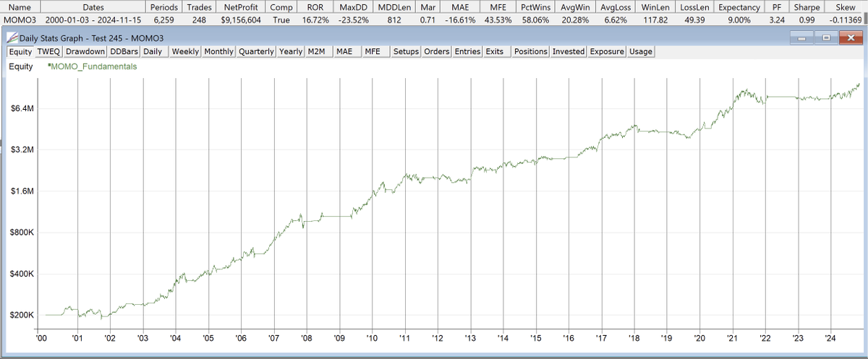Image resolution: width=868 pixels, height=359 pixels.
Task: Click the '24 x-axis year label
Action: pos(830,337)
